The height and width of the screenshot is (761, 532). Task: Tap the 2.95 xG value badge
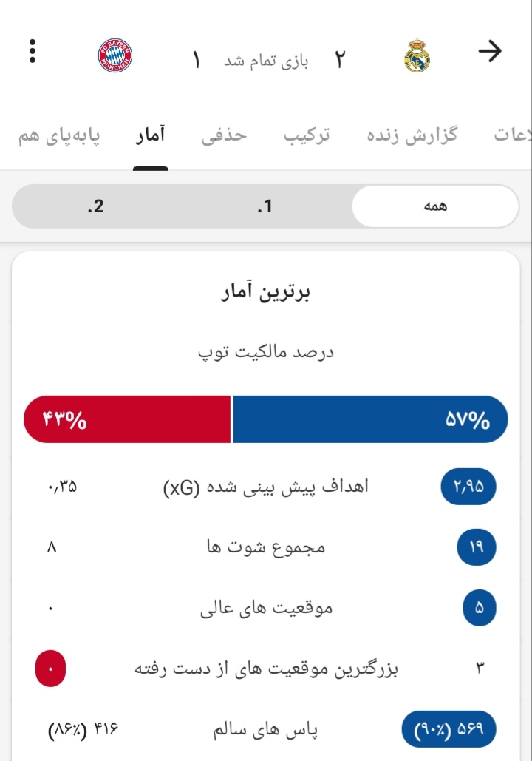click(468, 487)
